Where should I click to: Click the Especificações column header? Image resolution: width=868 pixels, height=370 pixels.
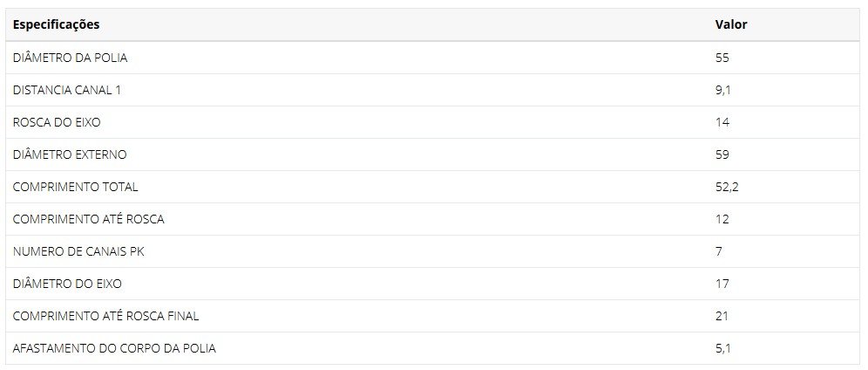coord(57,25)
